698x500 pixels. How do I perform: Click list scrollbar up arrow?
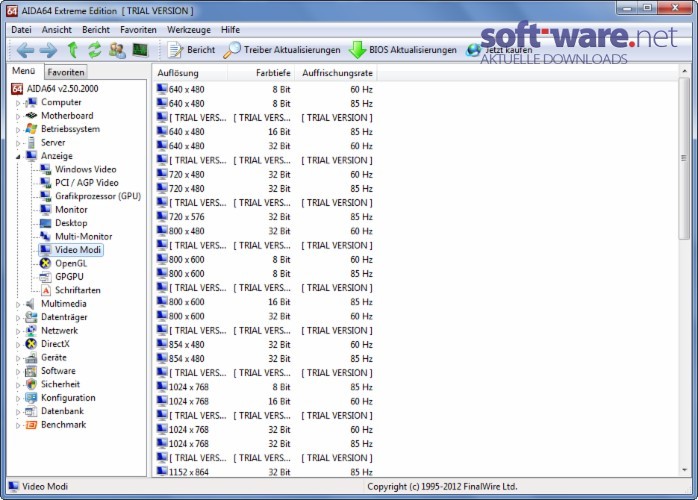(684, 71)
